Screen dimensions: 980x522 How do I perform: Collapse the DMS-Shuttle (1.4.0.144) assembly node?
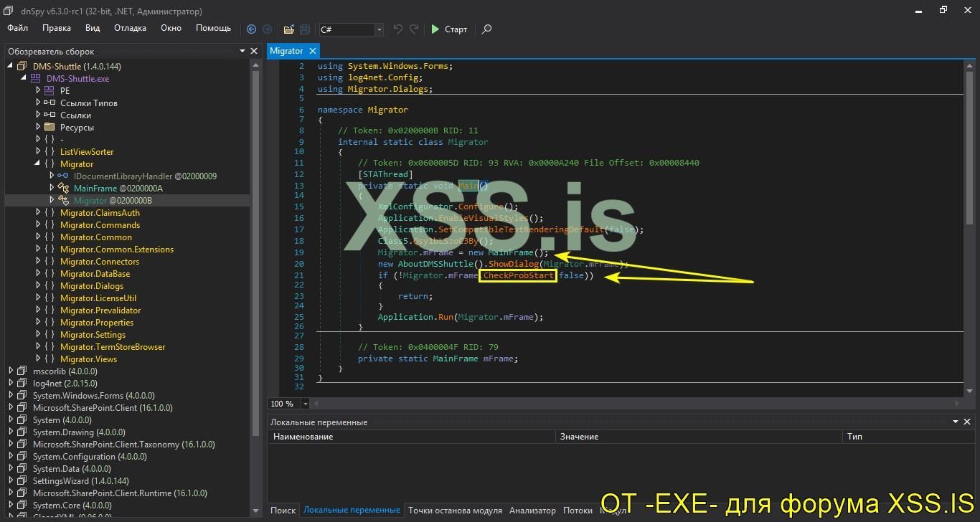coord(11,67)
